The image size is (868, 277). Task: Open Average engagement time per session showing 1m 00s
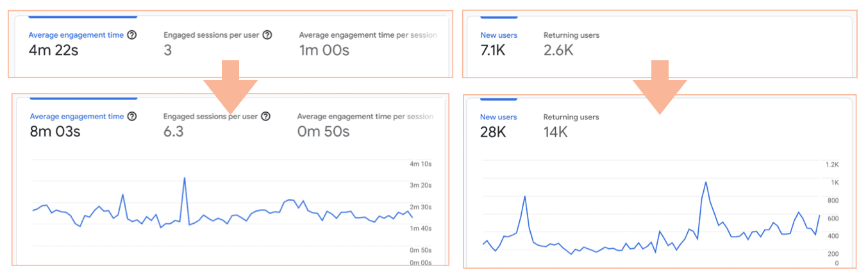(367, 43)
